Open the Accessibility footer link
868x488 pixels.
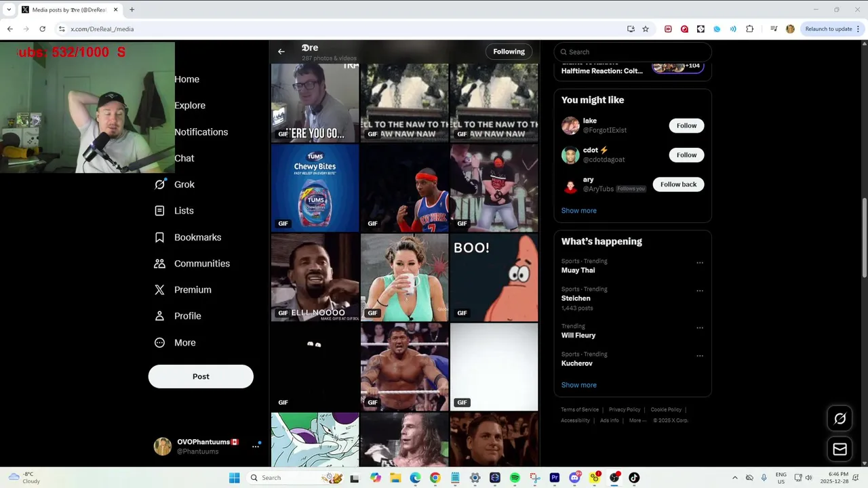575,420
